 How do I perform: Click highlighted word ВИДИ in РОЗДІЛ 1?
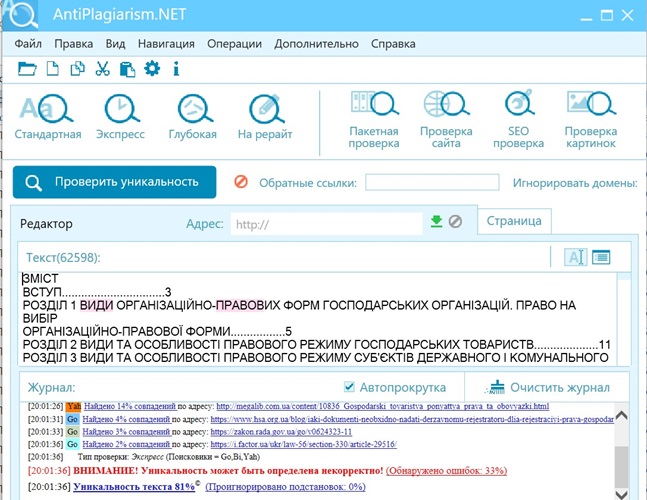point(96,305)
